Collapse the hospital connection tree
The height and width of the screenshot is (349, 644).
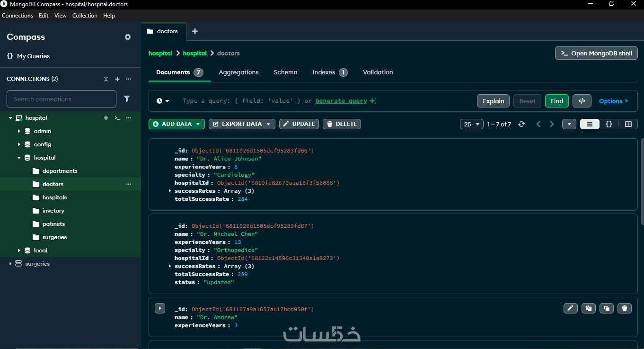pyautogui.click(x=10, y=118)
